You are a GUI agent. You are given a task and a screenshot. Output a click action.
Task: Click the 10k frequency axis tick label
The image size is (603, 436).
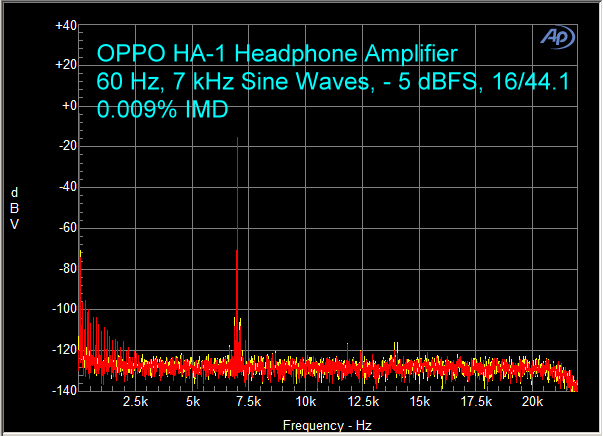[x=306, y=402]
